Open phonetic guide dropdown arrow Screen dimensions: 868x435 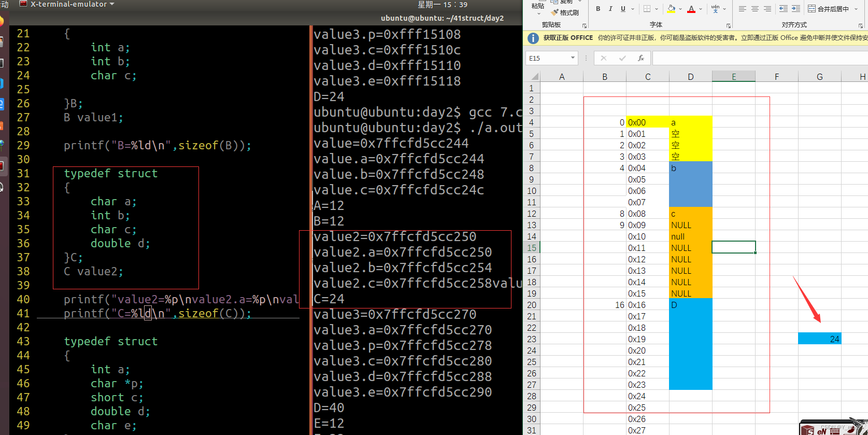(x=724, y=9)
